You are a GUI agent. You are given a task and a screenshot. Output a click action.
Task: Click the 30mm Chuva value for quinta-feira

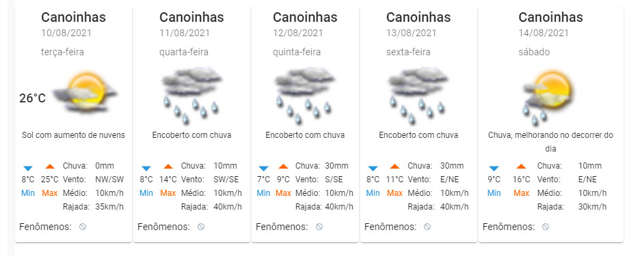(336, 166)
